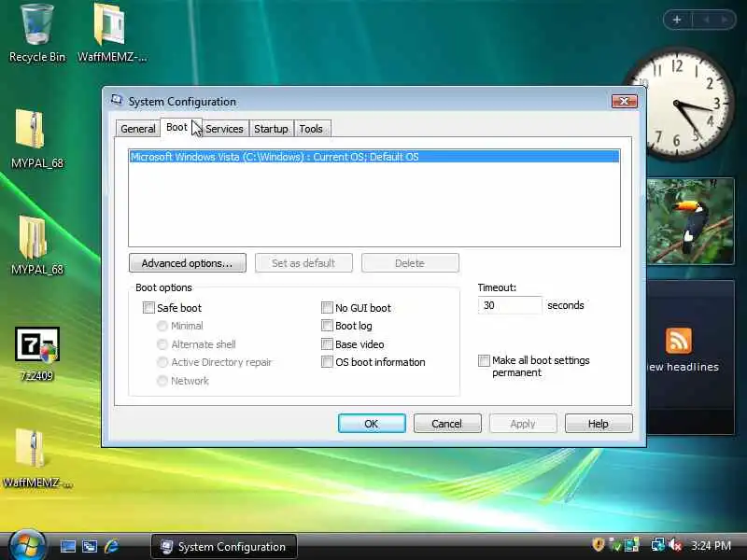The image size is (747, 560).
Task: Click the 3:24 PM taskbar clock
Action: tap(711, 545)
